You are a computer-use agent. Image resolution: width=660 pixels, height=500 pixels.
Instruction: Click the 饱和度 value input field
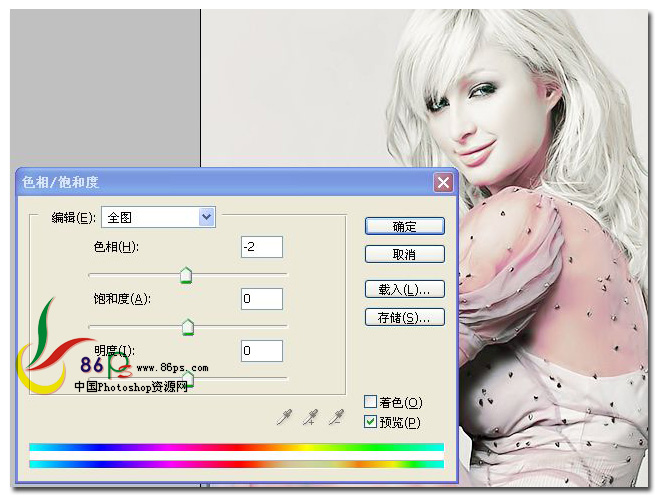coord(262,299)
